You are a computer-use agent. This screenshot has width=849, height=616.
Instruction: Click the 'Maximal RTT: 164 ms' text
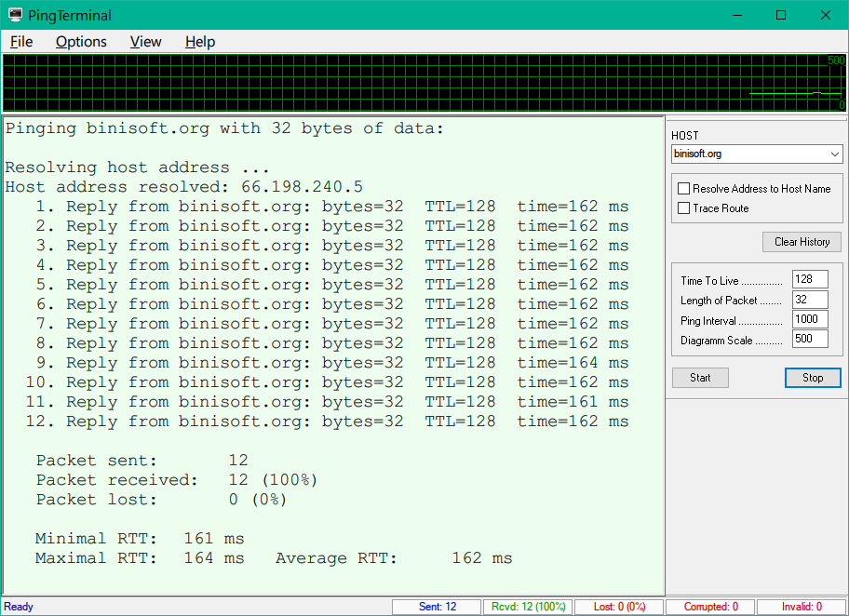pyautogui.click(x=140, y=558)
